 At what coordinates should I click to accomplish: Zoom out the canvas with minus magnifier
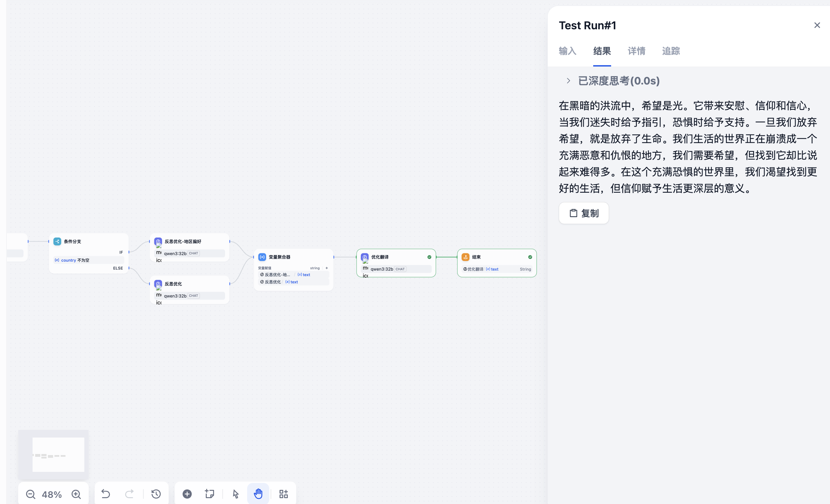point(31,494)
